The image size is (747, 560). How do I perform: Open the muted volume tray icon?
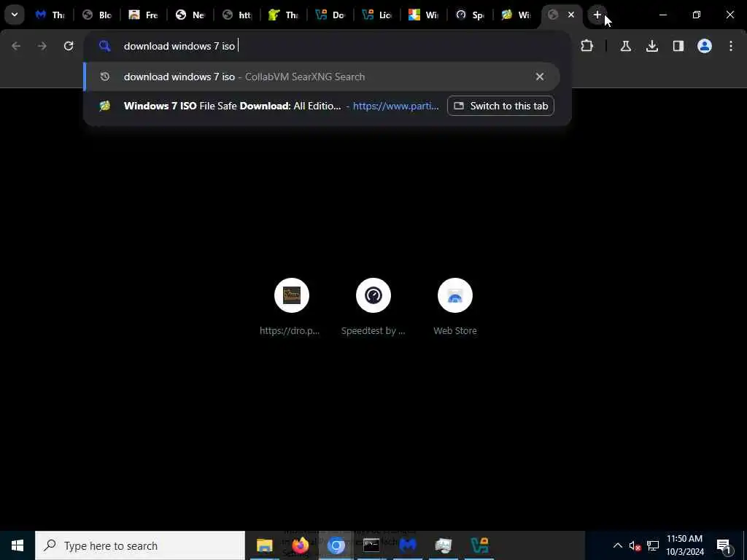click(x=635, y=545)
